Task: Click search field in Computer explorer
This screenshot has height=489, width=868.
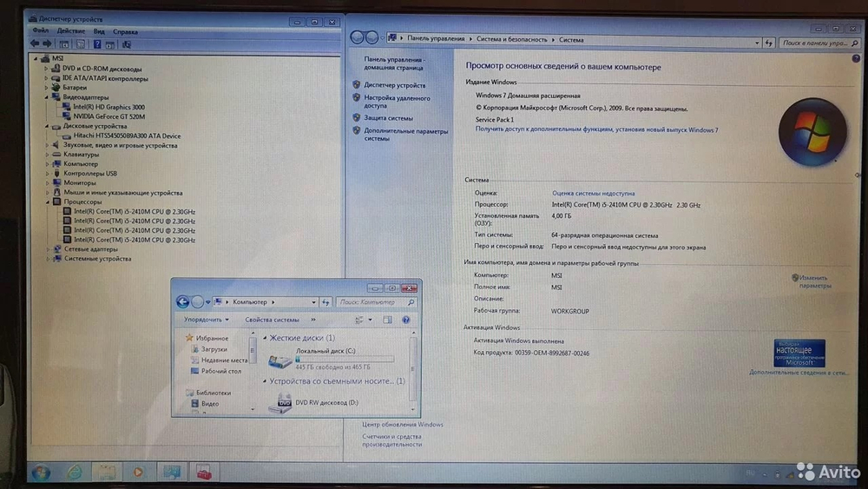Action: (x=375, y=302)
